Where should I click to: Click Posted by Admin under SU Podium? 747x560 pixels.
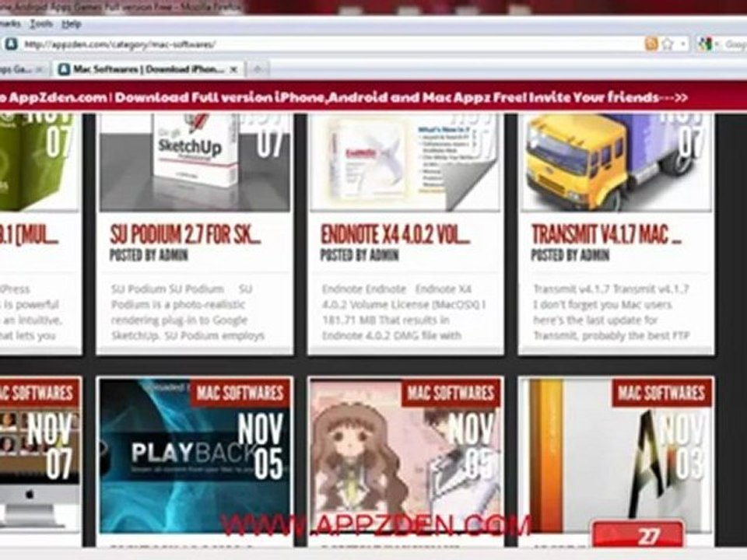149,255
